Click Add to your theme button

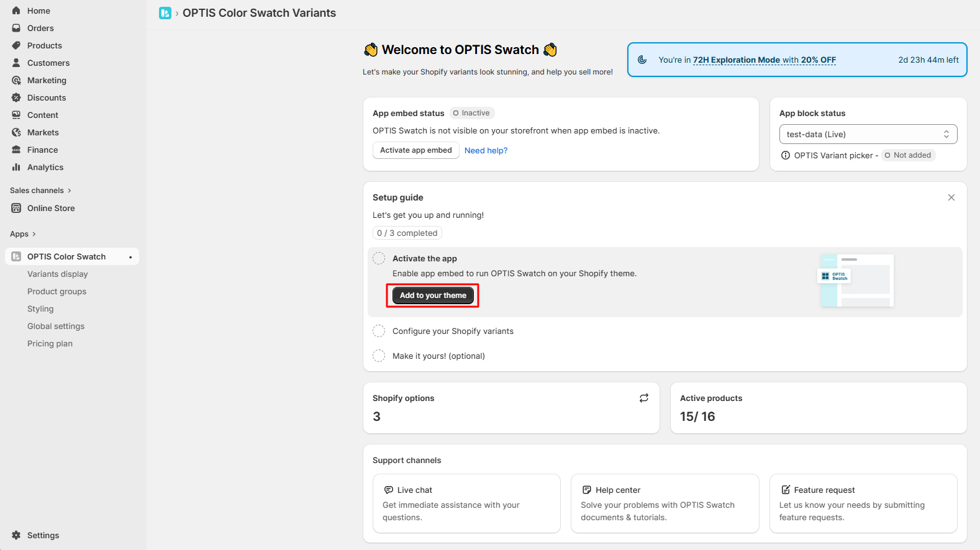(x=433, y=295)
